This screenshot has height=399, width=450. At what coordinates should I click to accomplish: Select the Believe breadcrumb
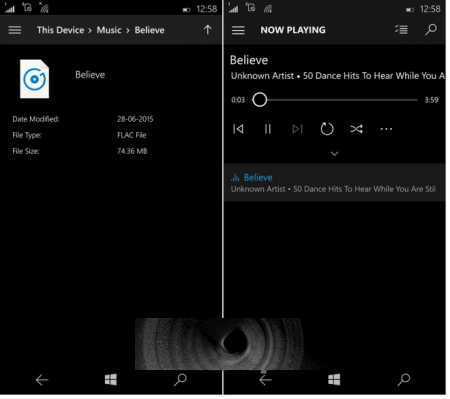(149, 30)
